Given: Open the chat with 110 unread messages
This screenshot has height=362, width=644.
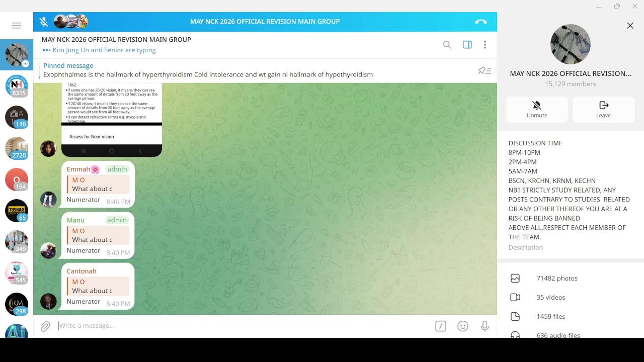Looking at the screenshot, I should click(17, 117).
